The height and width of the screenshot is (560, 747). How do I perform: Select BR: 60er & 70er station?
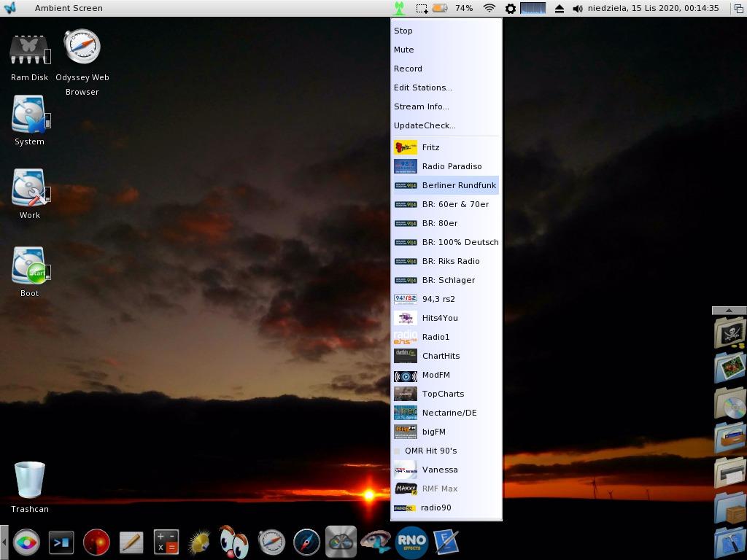(x=446, y=204)
